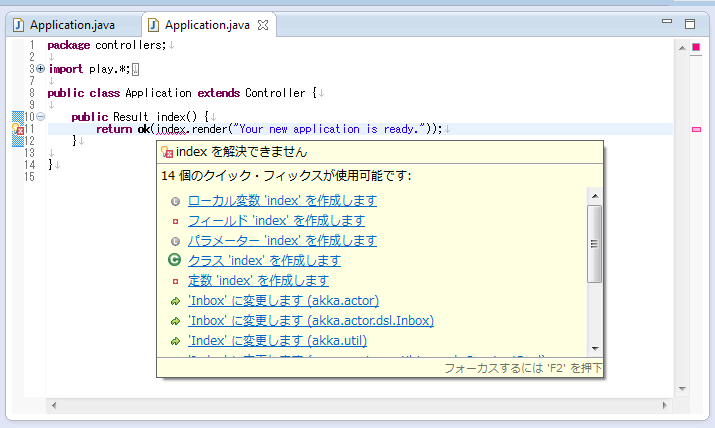This screenshot has height=428, width=715.
Task: Create class 'index' quick fix
Action: (x=264, y=261)
